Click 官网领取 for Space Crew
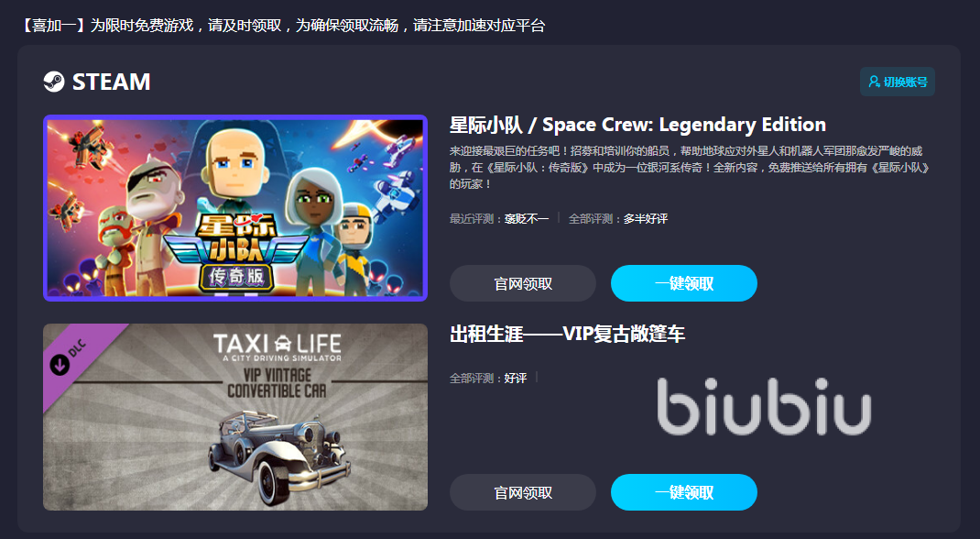Image resolution: width=980 pixels, height=539 pixels. 522,283
